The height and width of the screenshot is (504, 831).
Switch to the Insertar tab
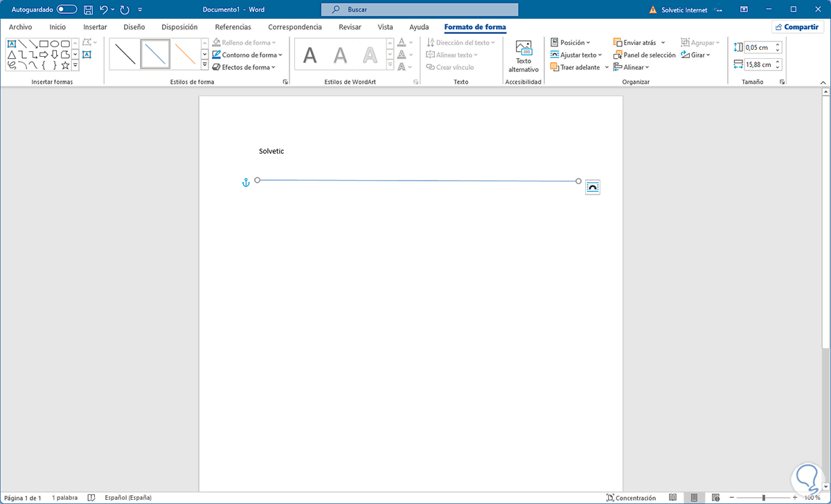tap(95, 27)
